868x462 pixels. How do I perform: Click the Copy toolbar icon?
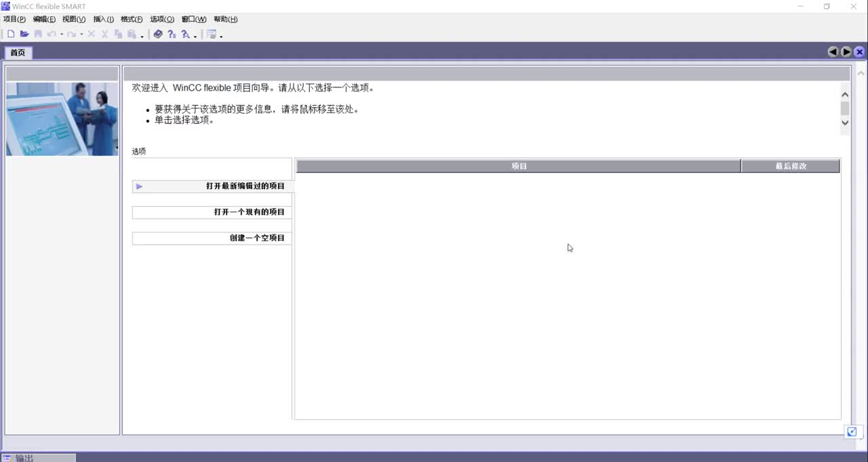[118, 34]
